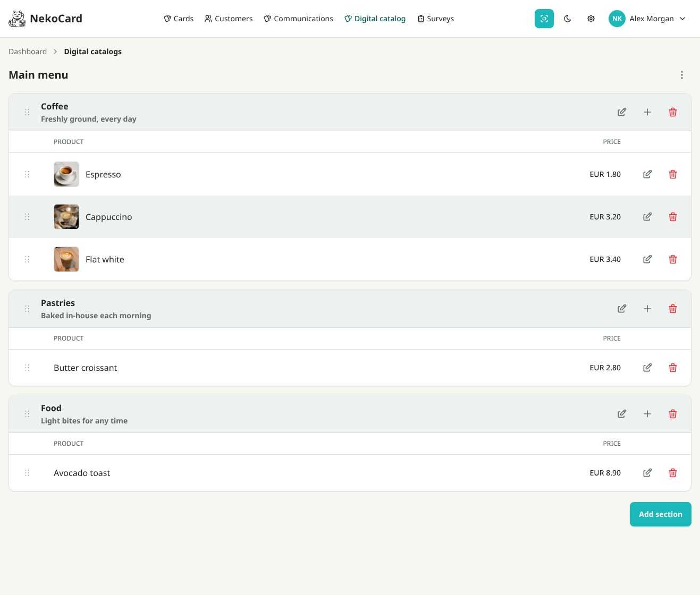Open Communications menu
This screenshot has height=595, width=700.
(299, 19)
